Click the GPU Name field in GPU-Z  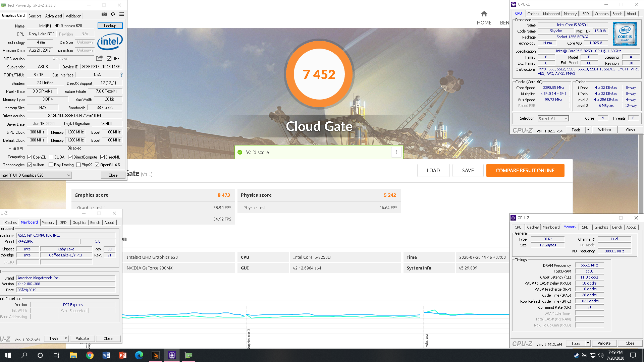pos(60,26)
